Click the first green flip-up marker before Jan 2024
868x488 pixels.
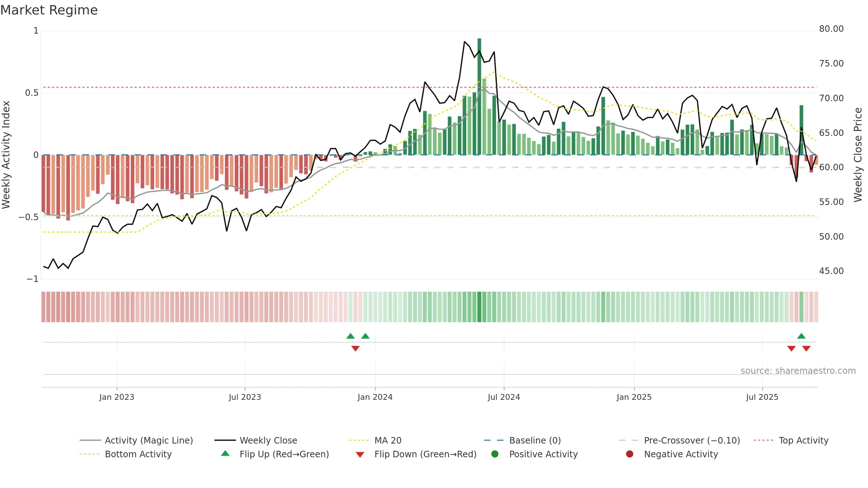tap(350, 336)
